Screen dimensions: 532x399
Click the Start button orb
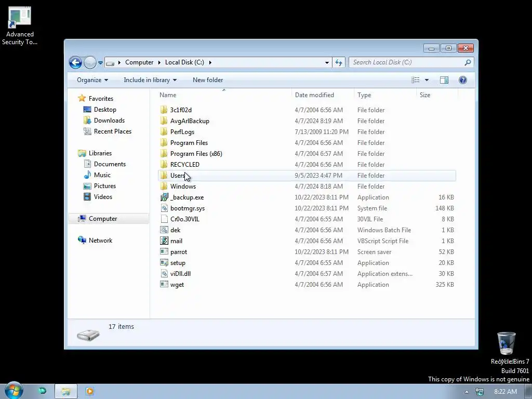[x=14, y=391]
